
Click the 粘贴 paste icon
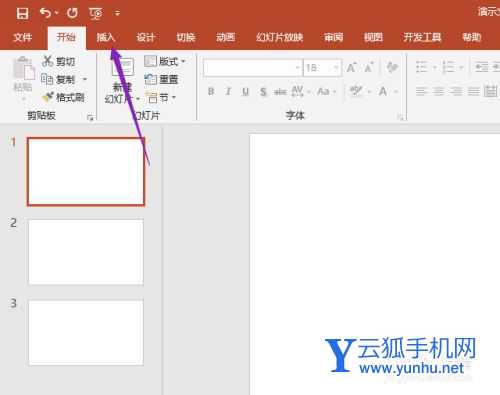click(24, 69)
